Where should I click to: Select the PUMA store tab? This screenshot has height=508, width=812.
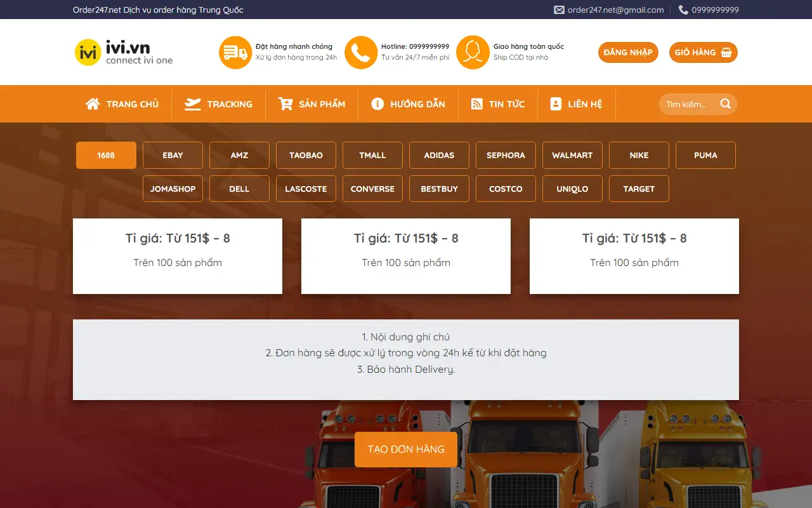pos(705,155)
